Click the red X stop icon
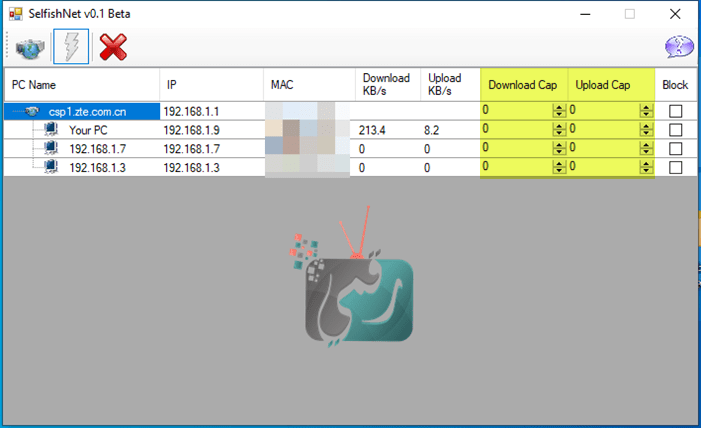Viewport: 701px width, 428px height. click(x=113, y=47)
